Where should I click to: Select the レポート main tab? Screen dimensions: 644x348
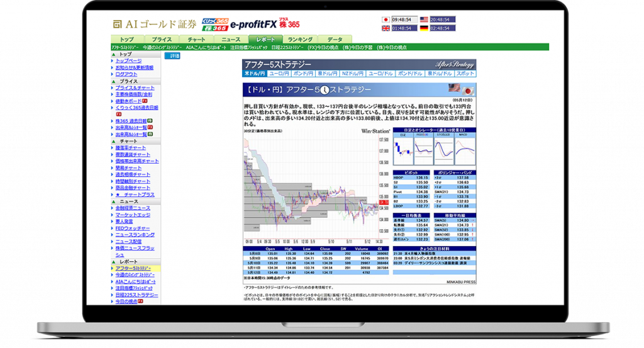265,40
